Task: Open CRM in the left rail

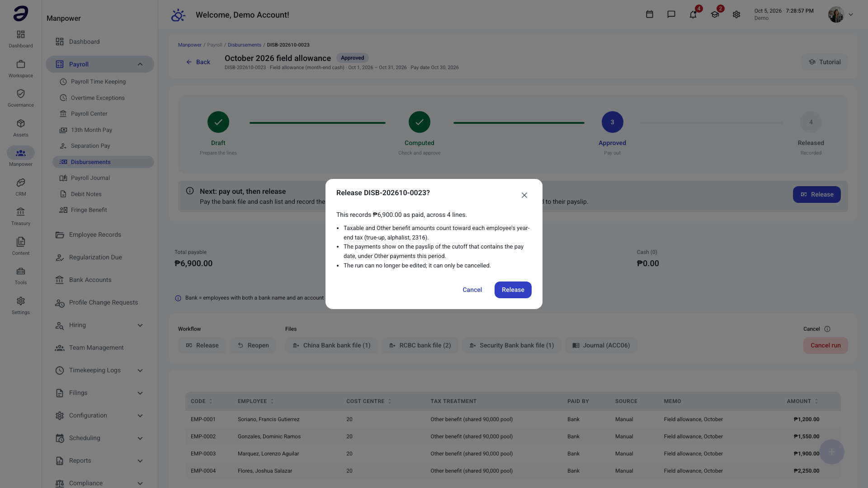Action: pos(21,187)
